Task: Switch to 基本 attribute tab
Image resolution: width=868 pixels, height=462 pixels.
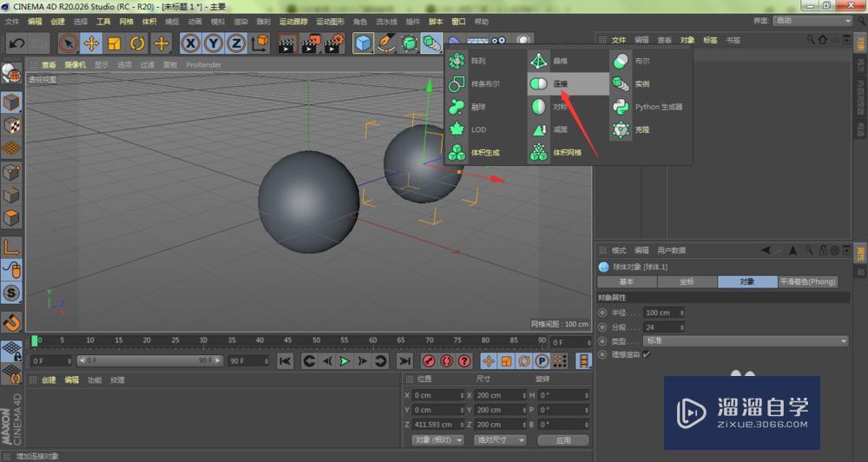Action: click(627, 281)
